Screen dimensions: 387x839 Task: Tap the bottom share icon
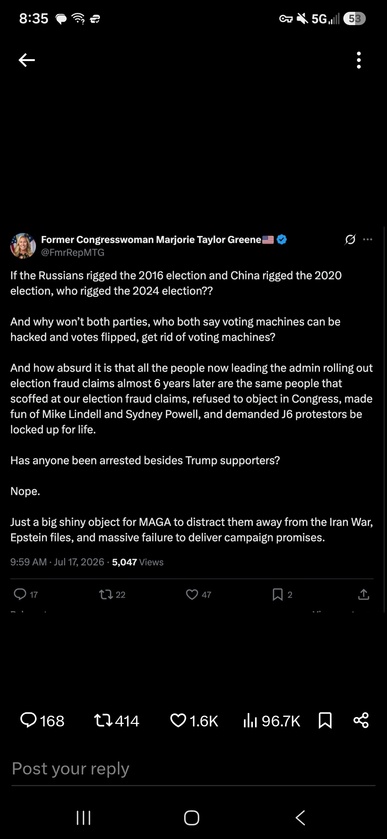(x=361, y=721)
